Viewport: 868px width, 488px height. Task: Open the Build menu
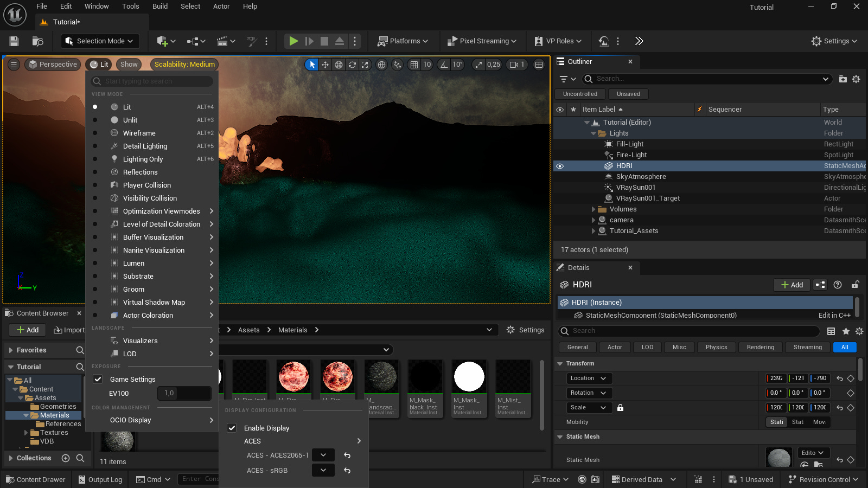(x=160, y=7)
